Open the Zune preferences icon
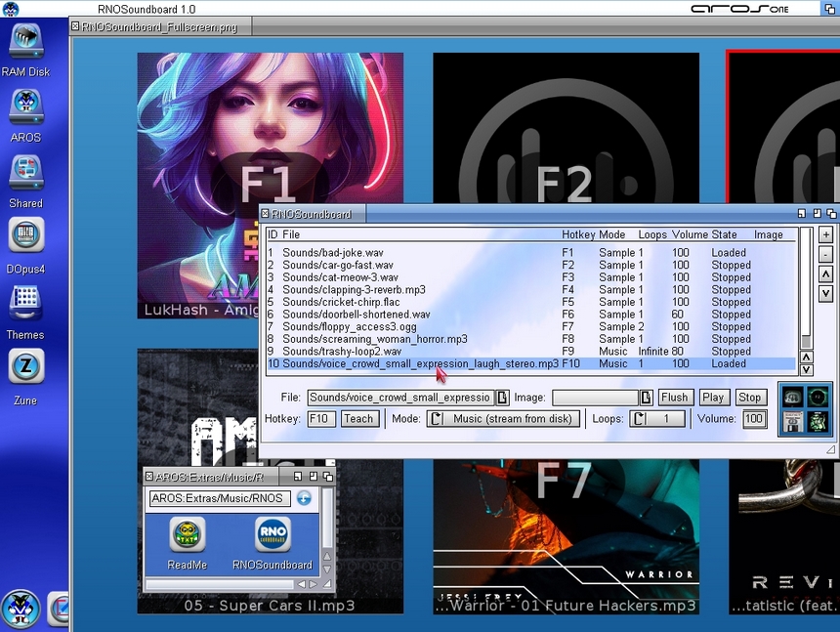The image size is (840, 632). [25, 368]
